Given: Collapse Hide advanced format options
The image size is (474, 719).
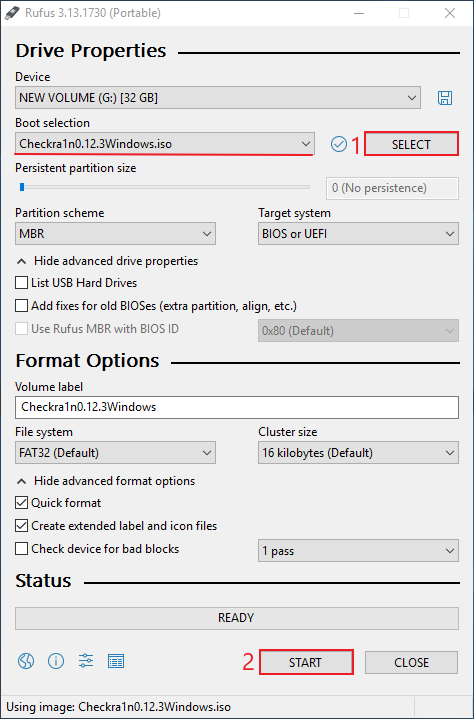Looking at the screenshot, I should point(106,481).
